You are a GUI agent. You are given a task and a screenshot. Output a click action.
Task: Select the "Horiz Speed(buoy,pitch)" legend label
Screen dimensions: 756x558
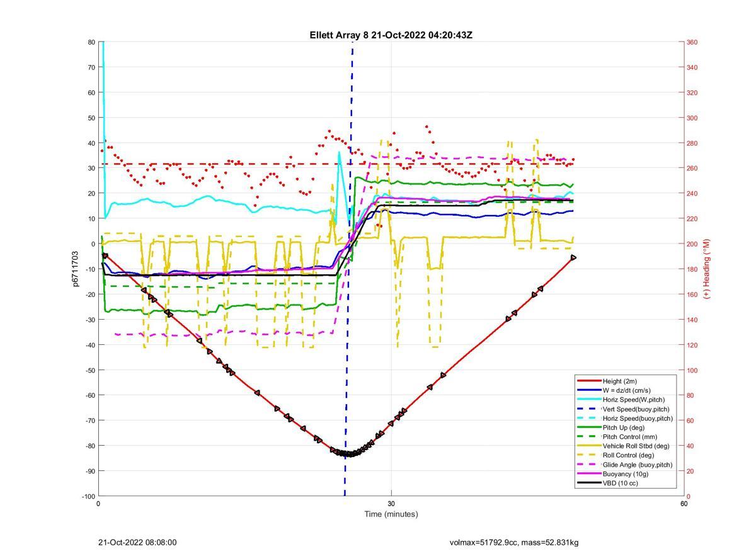click(x=638, y=418)
